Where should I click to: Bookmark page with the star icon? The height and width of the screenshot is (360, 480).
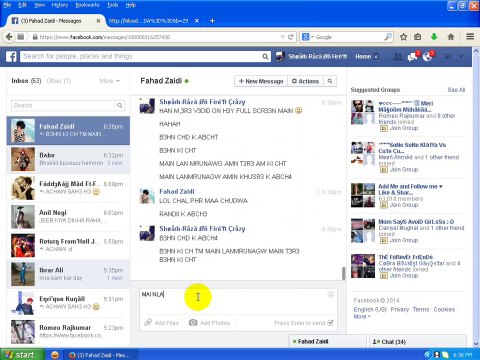tap(403, 37)
